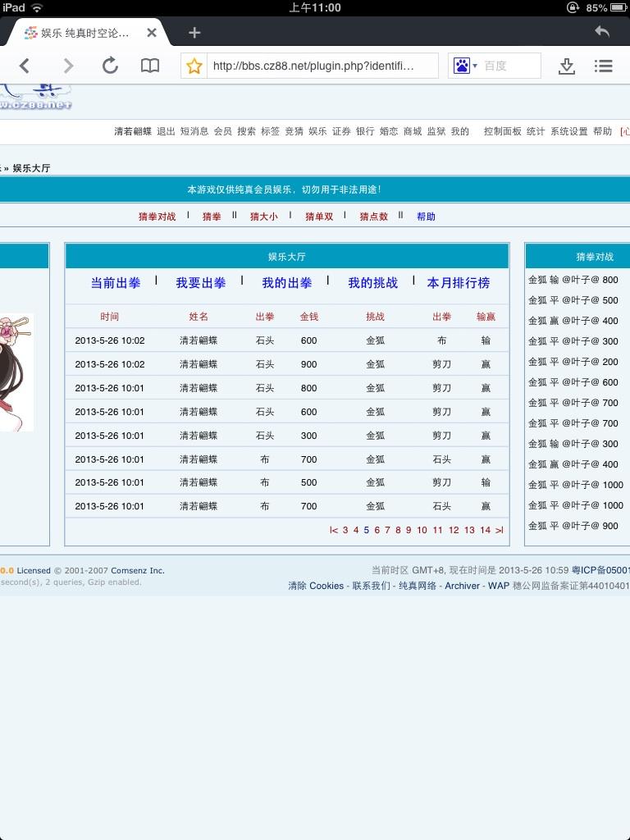Open 娱乐 in the nav bar
Viewport: 630px width, 840px height.
(317, 131)
